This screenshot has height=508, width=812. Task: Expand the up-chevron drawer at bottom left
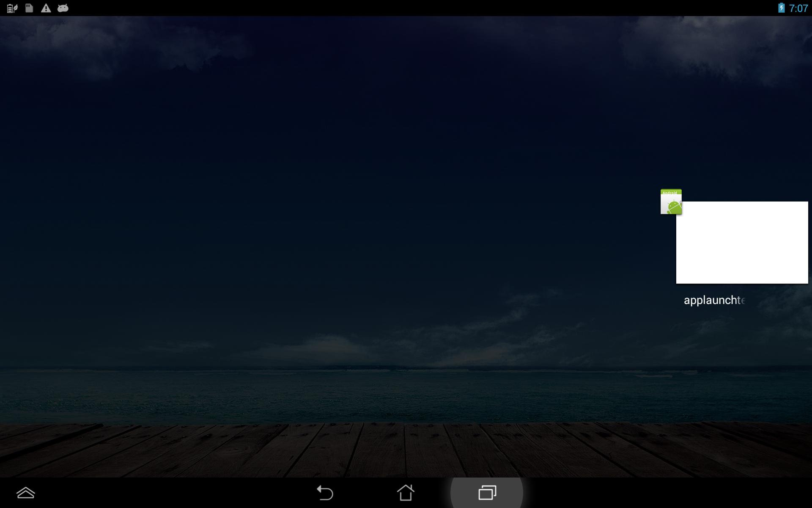coord(25,492)
